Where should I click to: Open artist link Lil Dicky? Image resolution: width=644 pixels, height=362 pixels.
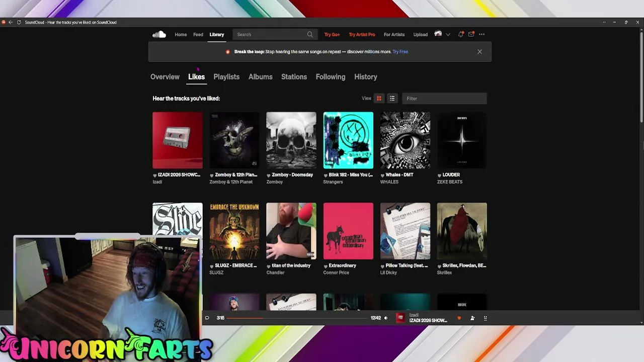point(388,273)
